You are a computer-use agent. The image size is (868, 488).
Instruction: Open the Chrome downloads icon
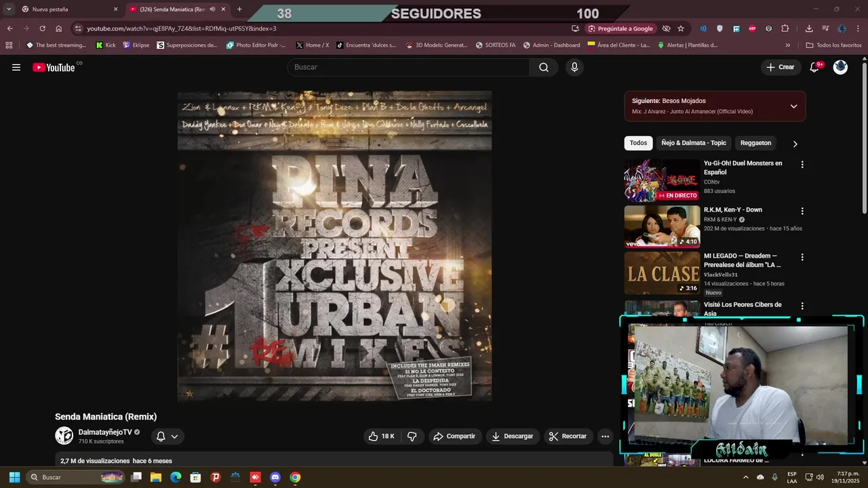[809, 28]
